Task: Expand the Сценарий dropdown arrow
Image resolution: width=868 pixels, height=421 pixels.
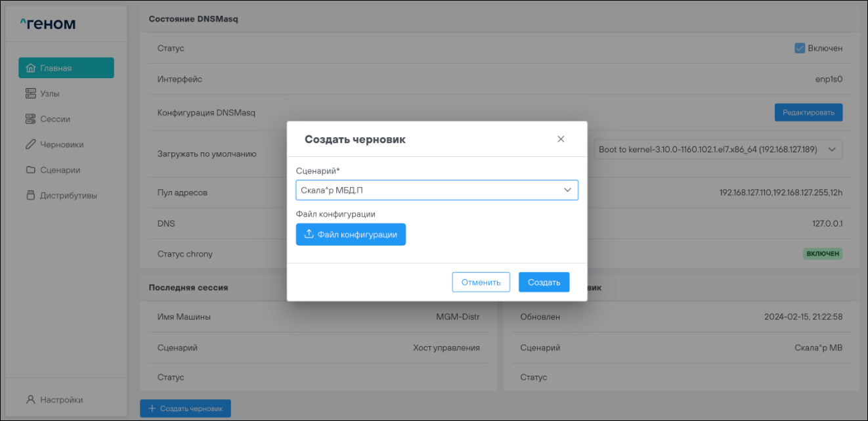Action: (567, 190)
